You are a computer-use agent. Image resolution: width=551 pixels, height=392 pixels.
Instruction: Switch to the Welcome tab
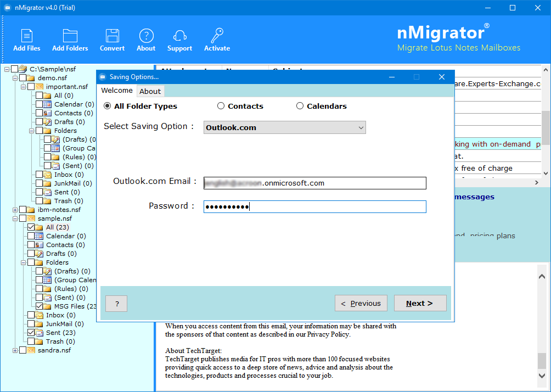point(117,91)
